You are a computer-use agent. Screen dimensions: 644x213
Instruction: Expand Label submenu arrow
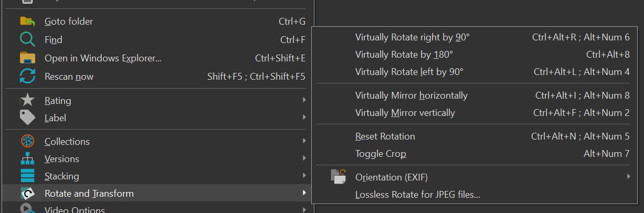click(304, 118)
